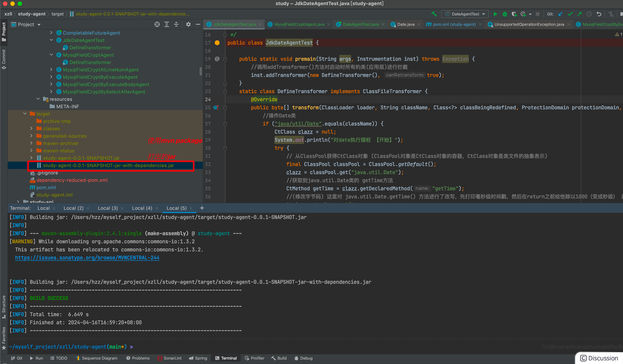Click the yellow gutter marker on line 17
This screenshot has height=364, width=623.
pyautogui.click(x=217, y=43)
